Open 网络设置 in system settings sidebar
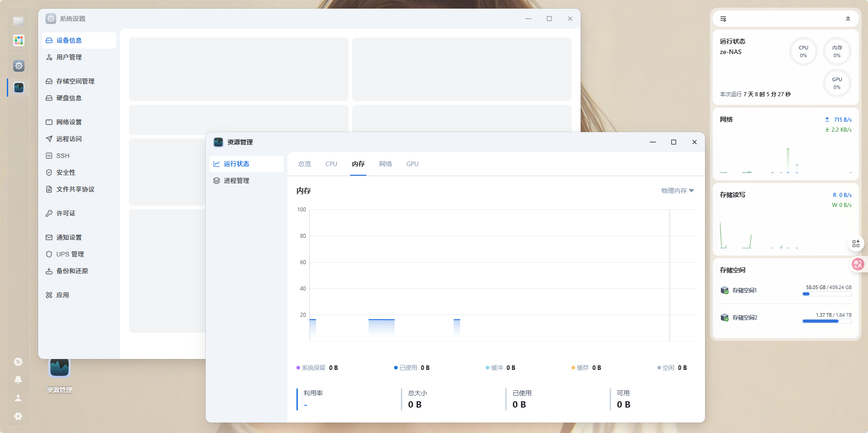 click(79, 122)
